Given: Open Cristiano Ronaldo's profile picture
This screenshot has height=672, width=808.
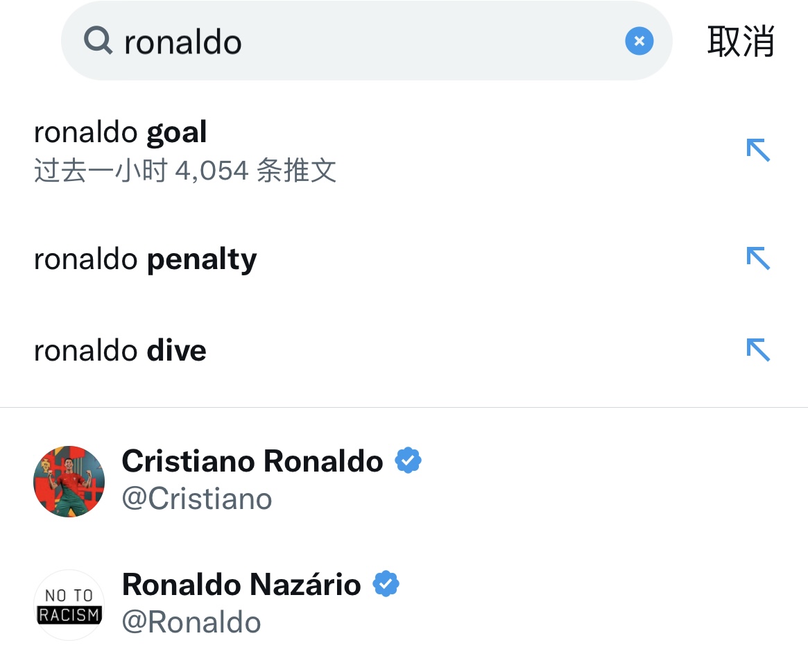Looking at the screenshot, I should [x=69, y=481].
